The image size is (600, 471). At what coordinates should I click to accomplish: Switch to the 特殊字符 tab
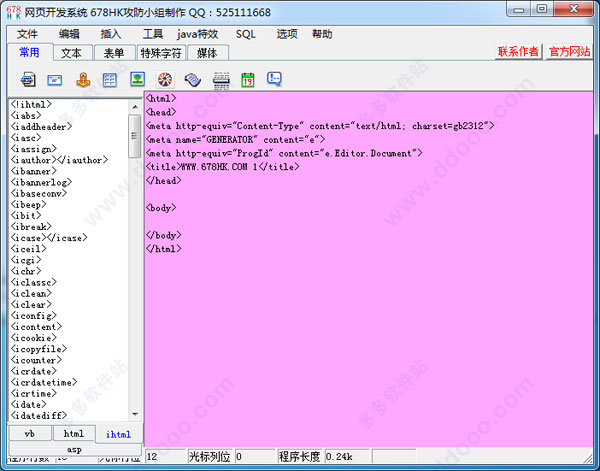(x=161, y=53)
